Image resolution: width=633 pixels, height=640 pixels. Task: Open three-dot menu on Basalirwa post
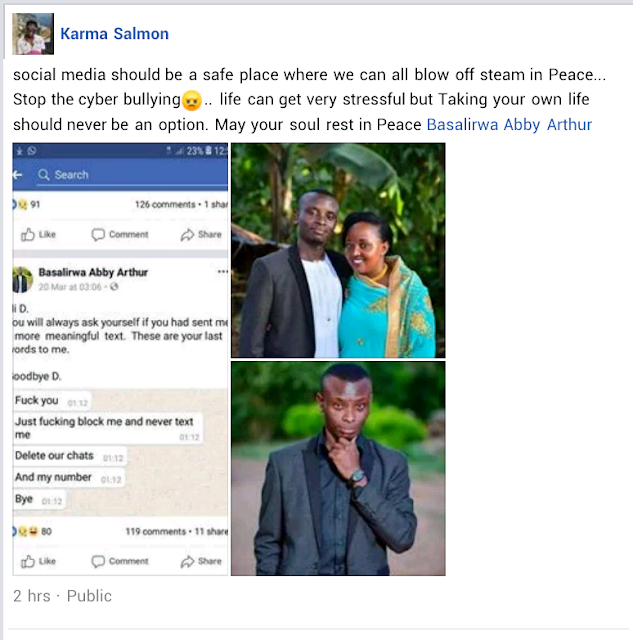pos(223,271)
